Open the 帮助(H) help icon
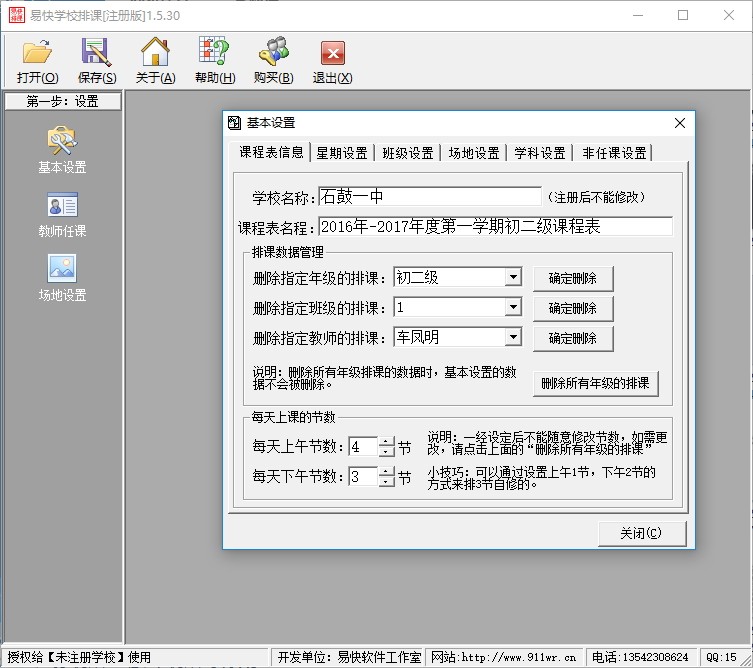Image resolution: width=753 pixels, height=668 pixels. click(215, 61)
